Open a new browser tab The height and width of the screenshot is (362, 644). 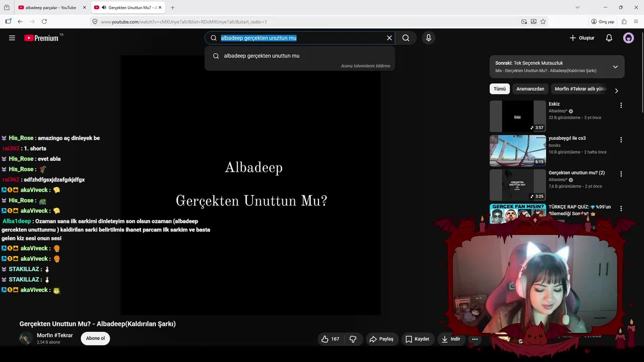point(173,8)
